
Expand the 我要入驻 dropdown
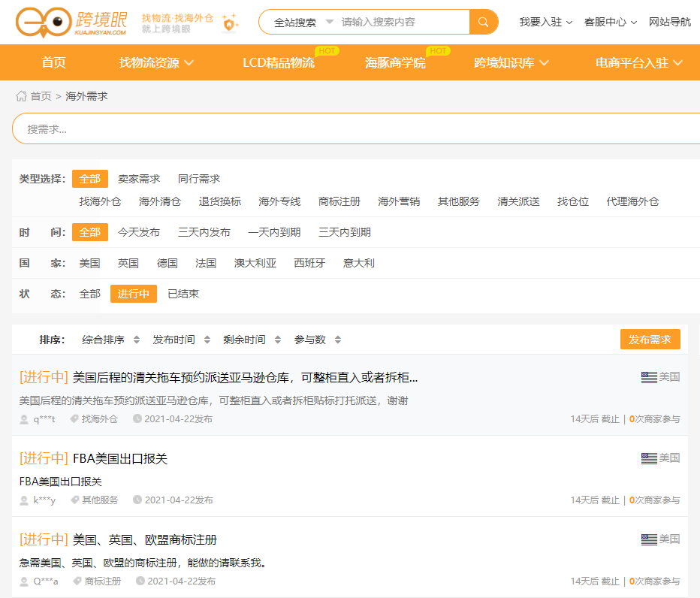(546, 22)
